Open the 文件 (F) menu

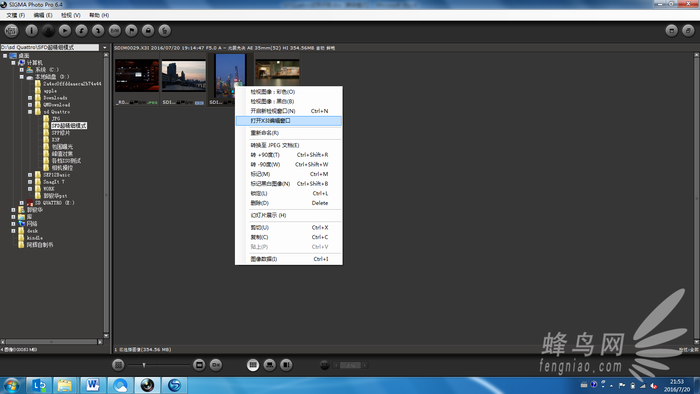click(x=16, y=15)
